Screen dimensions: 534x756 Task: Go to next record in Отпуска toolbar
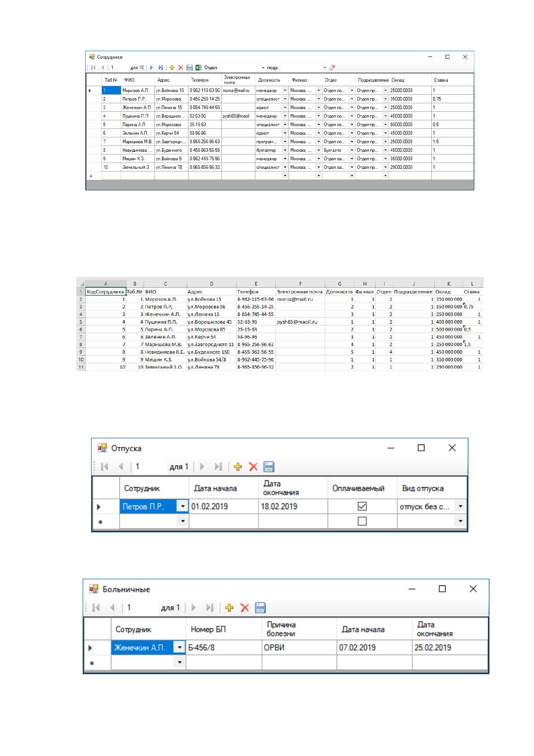pyautogui.click(x=202, y=467)
